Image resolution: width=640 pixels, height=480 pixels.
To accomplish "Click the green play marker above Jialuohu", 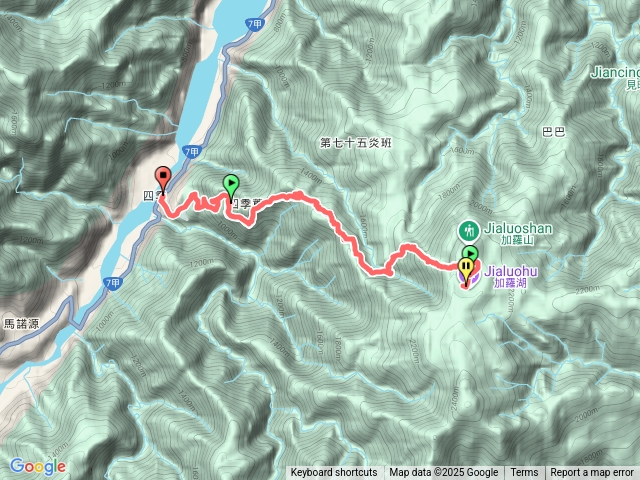I will click(470, 253).
